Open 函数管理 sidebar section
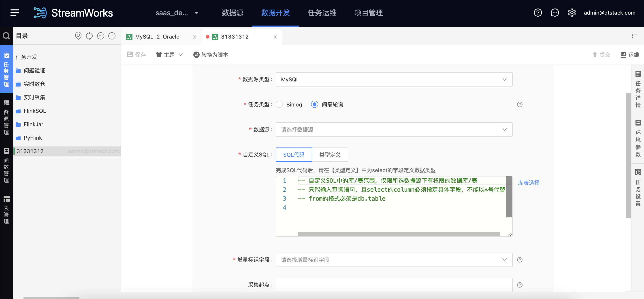644x299 pixels. (x=6, y=165)
